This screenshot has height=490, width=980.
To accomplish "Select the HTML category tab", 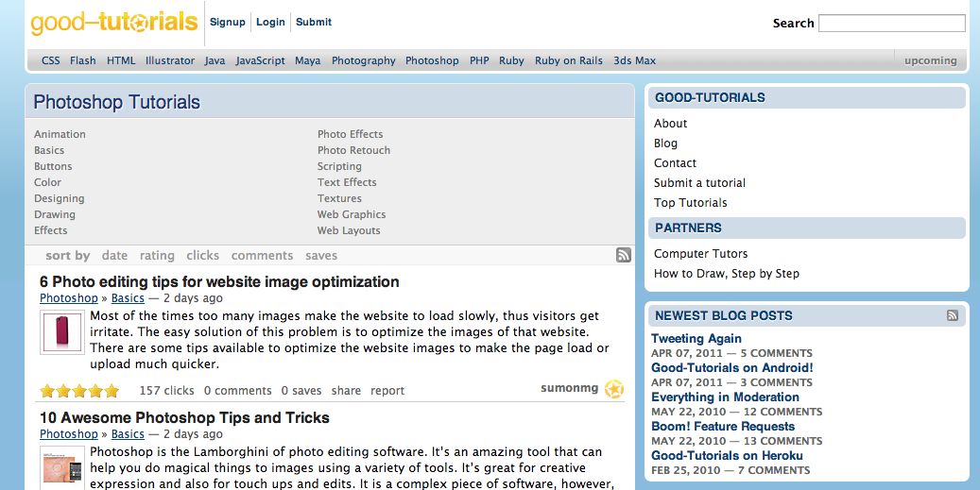I will [x=121, y=60].
